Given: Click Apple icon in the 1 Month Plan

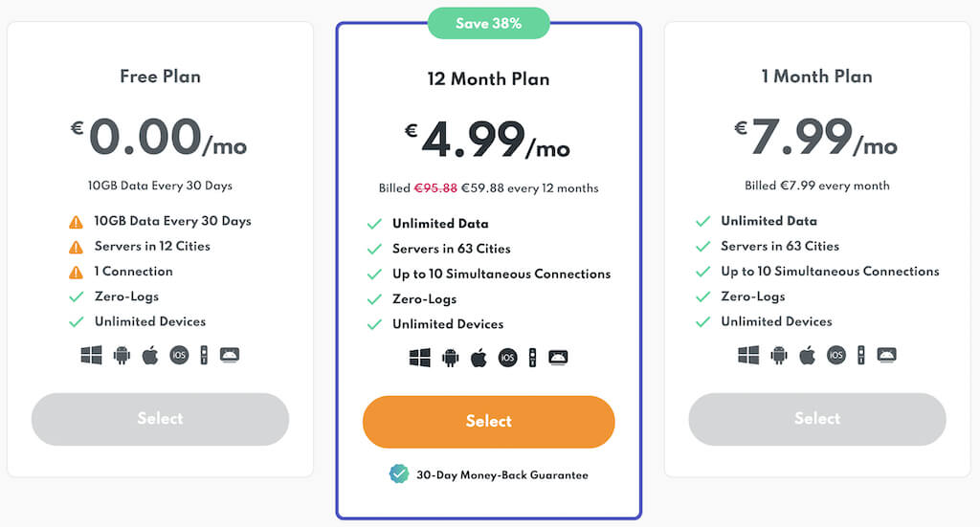Looking at the screenshot, I should (x=807, y=356).
